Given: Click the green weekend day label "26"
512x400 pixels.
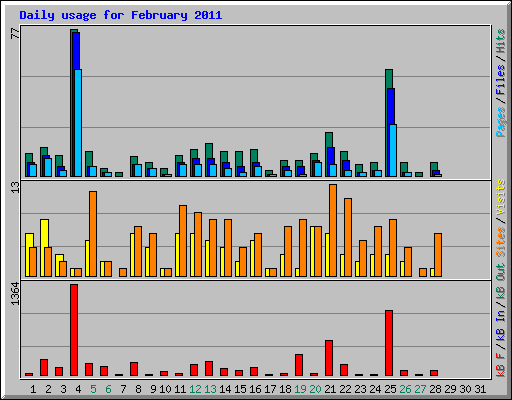Looking at the screenshot, I should [405, 389].
